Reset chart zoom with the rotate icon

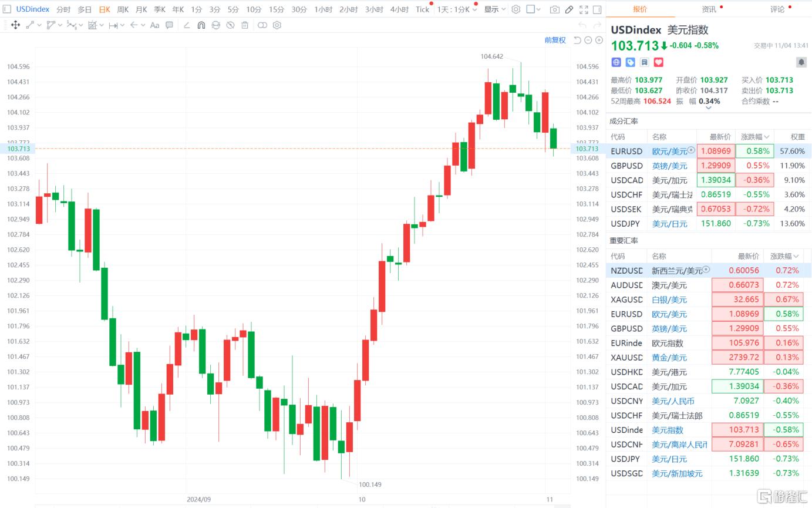577,40
